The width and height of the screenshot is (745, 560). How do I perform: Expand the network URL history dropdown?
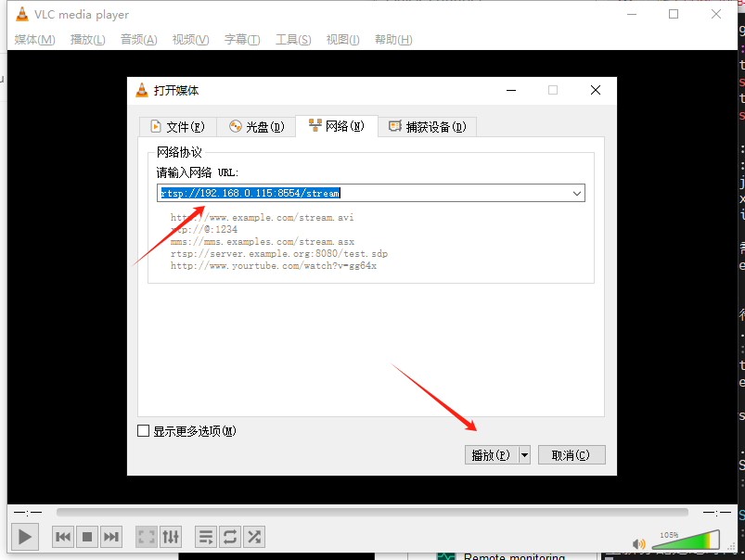point(576,193)
